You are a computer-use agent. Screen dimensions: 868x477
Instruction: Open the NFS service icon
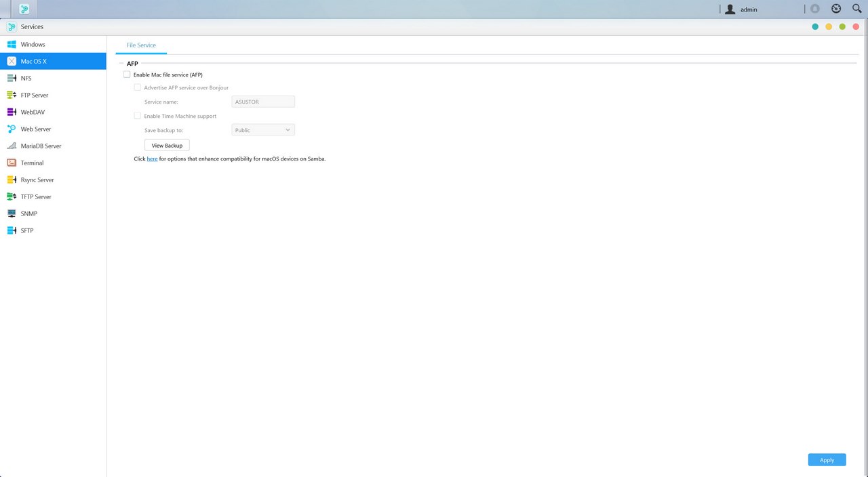12,78
